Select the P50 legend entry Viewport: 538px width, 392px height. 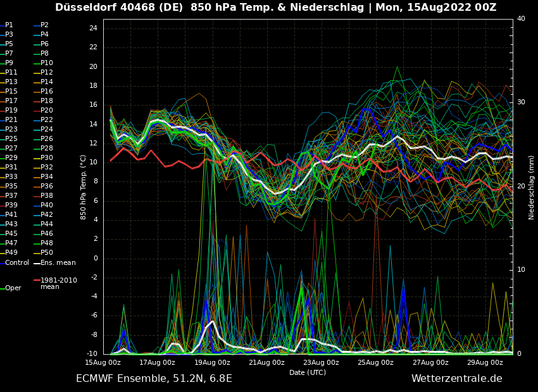click(47, 253)
